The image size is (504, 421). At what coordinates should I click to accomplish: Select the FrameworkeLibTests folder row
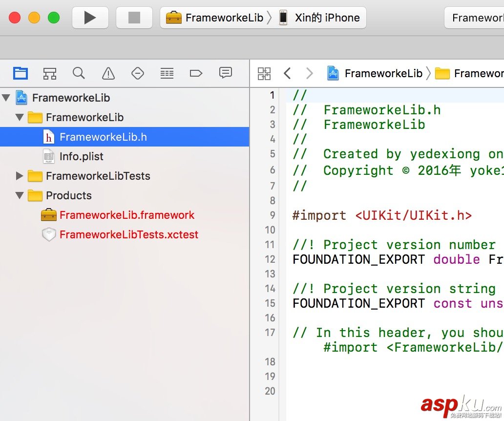[x=125, y=176]
